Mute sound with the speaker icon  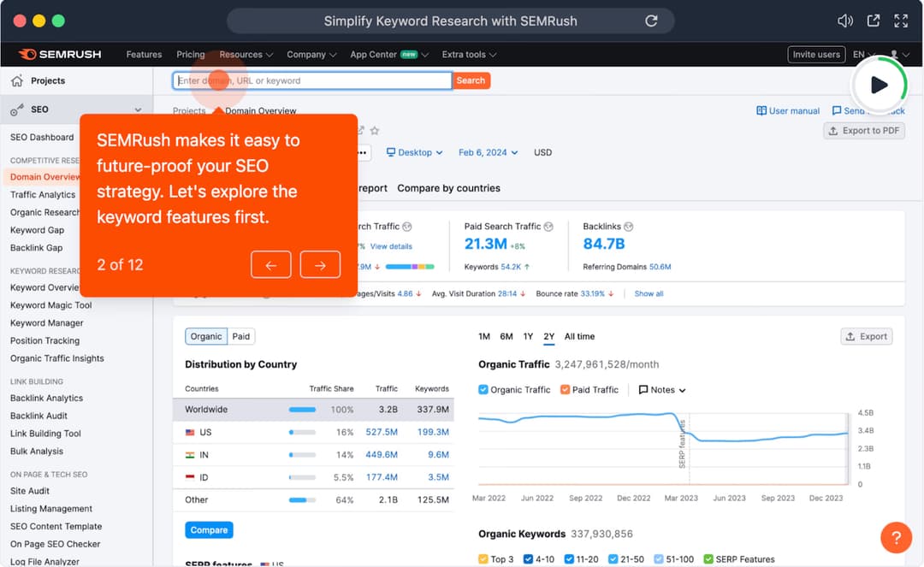click(x=844, y=21)
